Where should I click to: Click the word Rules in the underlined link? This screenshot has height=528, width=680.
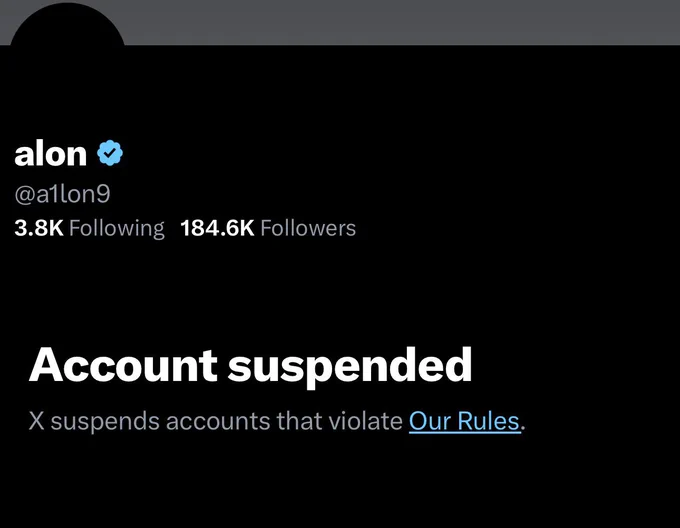pyautogui.click(x=488, y=421)
